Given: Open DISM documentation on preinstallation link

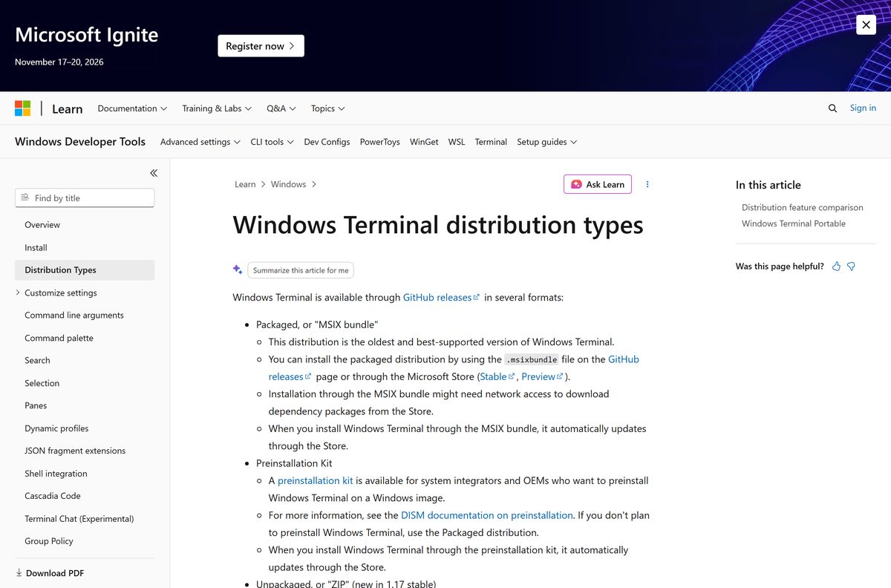Looking at the screenshot, I should click(487, 515).
